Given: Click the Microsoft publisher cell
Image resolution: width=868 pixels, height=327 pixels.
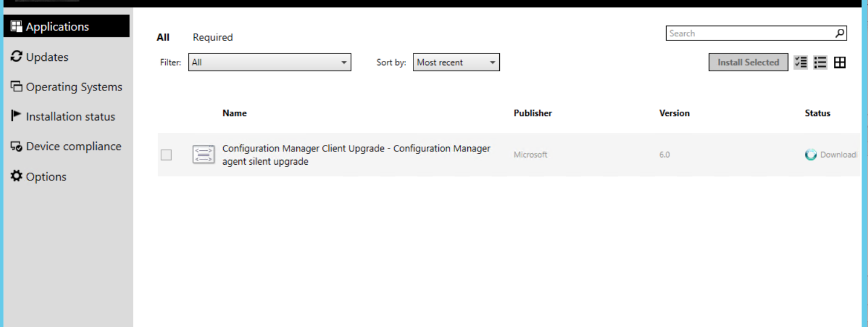Looking at the screenshot, I should coord(531,155).
